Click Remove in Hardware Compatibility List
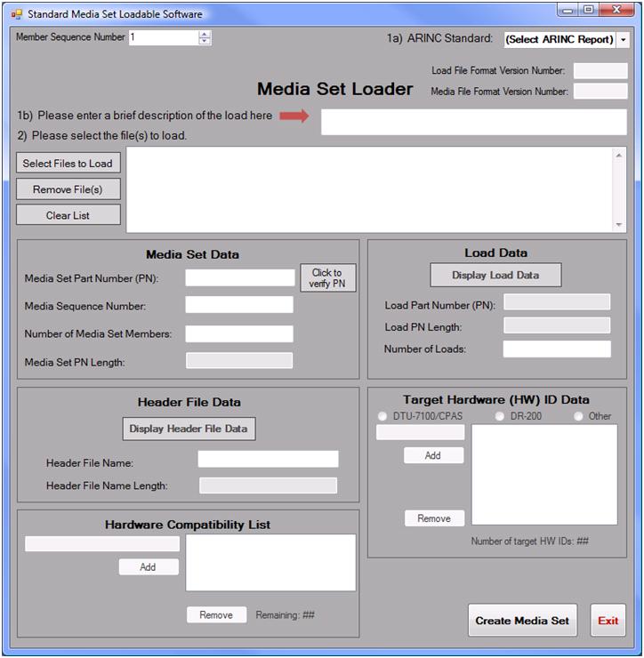Viewport: 644px width, 658px height. coord(217,614)
